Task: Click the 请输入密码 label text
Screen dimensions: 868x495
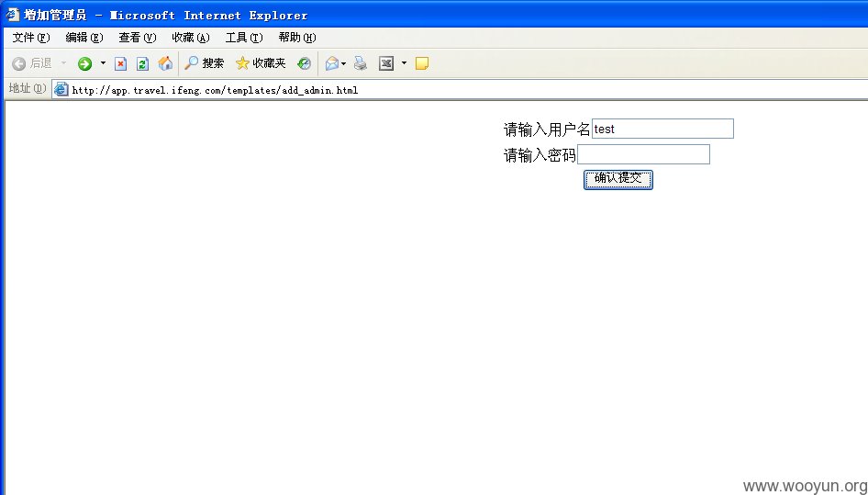Action: 540,156
